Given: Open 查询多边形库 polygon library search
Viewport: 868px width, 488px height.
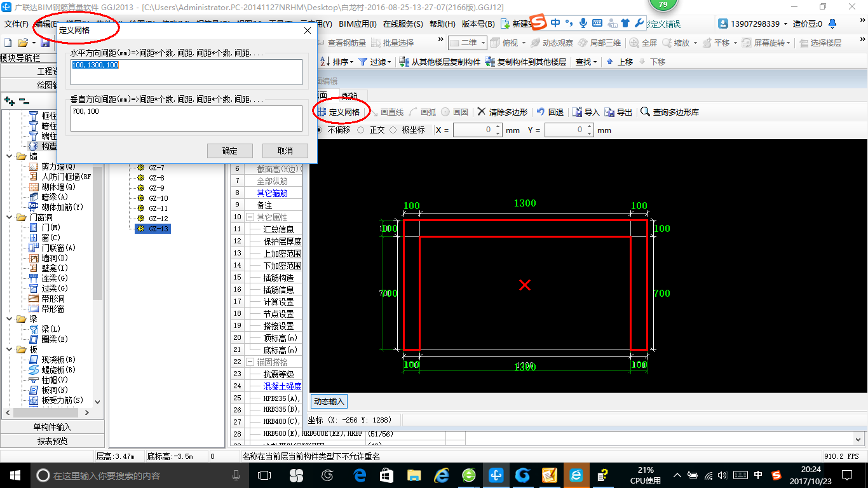Looking at the screenshot, I should [670, 112].
